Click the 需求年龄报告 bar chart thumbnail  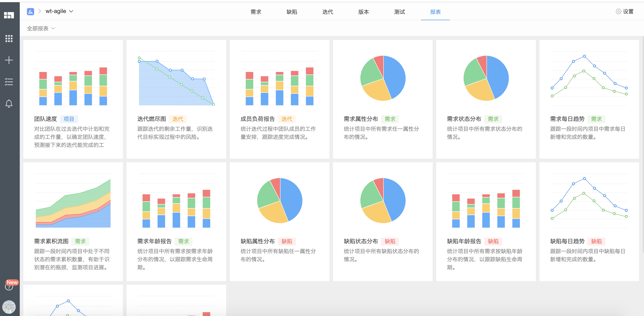coord(177,200)
